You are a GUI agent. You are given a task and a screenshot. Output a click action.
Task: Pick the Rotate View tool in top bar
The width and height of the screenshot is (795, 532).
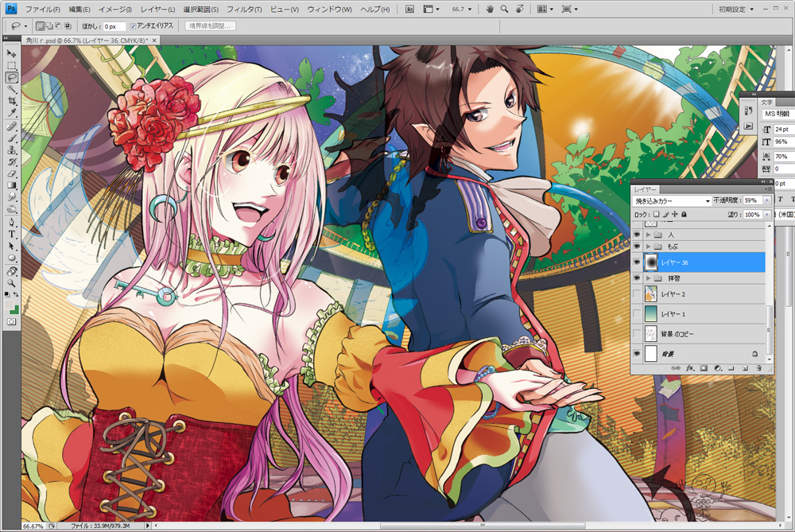pos(520,9)
